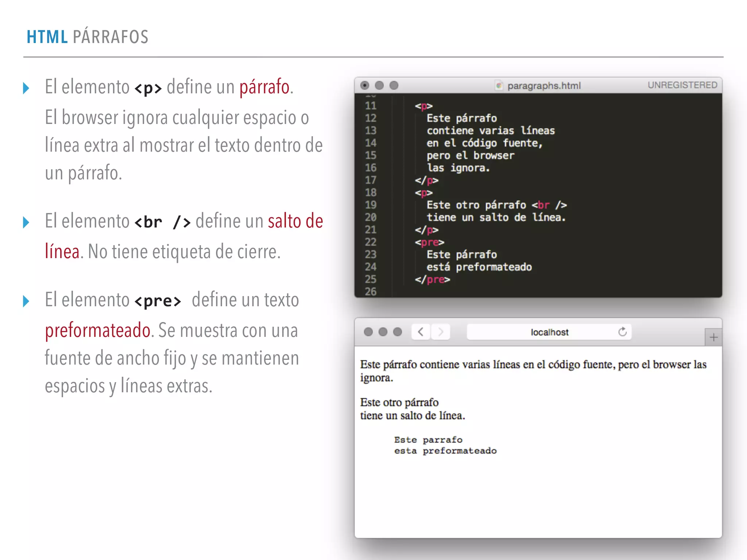Click the blue bullet arrow beside '<p>' item
747x560 pixels.
point(26,88)
